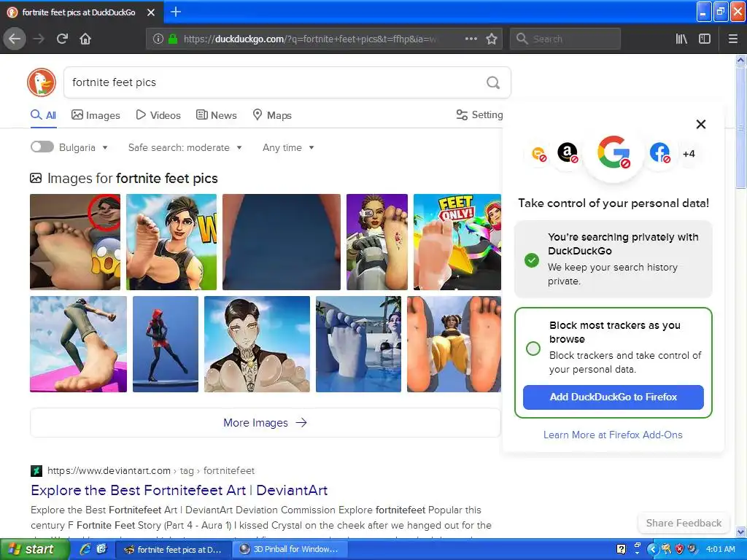Open Safe search: moderate dropdown

(185, 147)
